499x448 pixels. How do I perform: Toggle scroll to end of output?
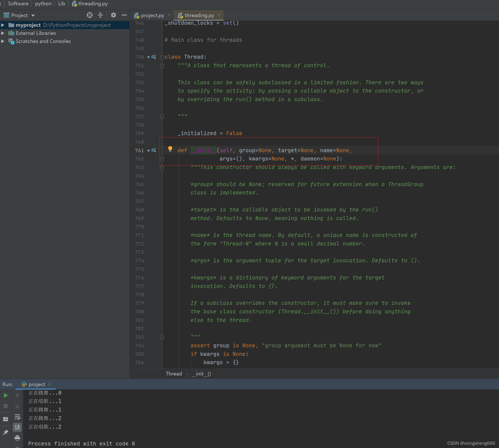pos(17,427)
